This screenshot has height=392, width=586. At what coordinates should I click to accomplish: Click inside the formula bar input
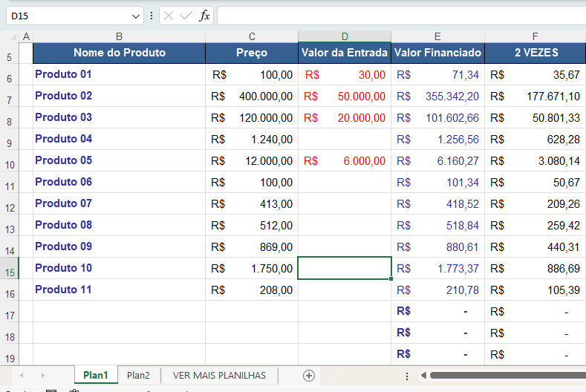[400, 16]
